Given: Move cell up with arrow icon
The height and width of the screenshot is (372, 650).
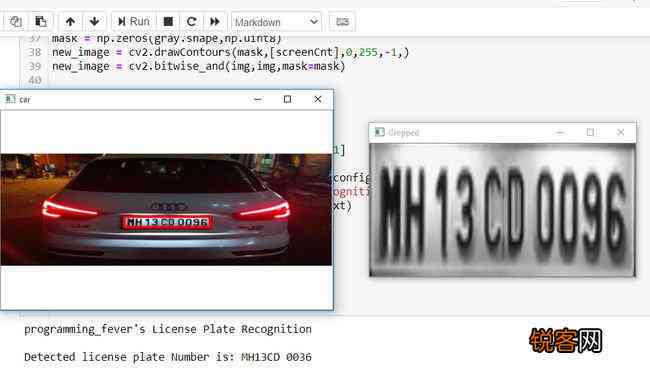Looking at the screenshot, I should click(x=70, y=22).
